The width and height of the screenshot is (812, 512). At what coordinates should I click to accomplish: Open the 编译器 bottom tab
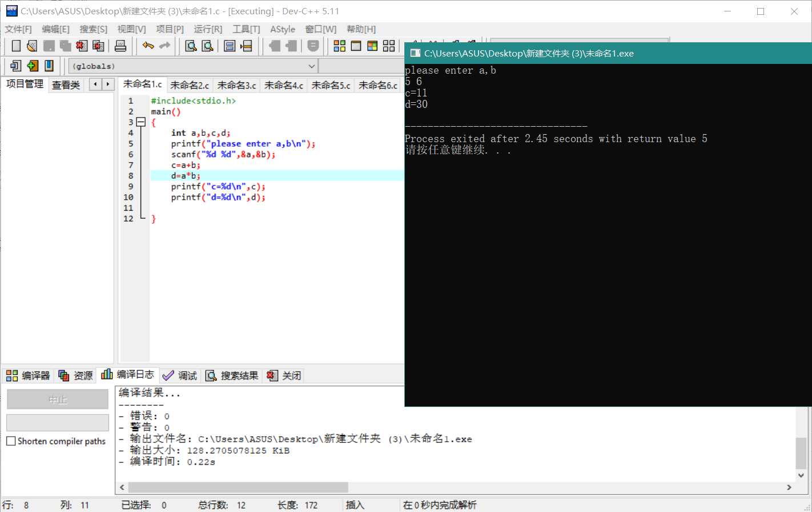pyautogui.click(x=28, y=376)
